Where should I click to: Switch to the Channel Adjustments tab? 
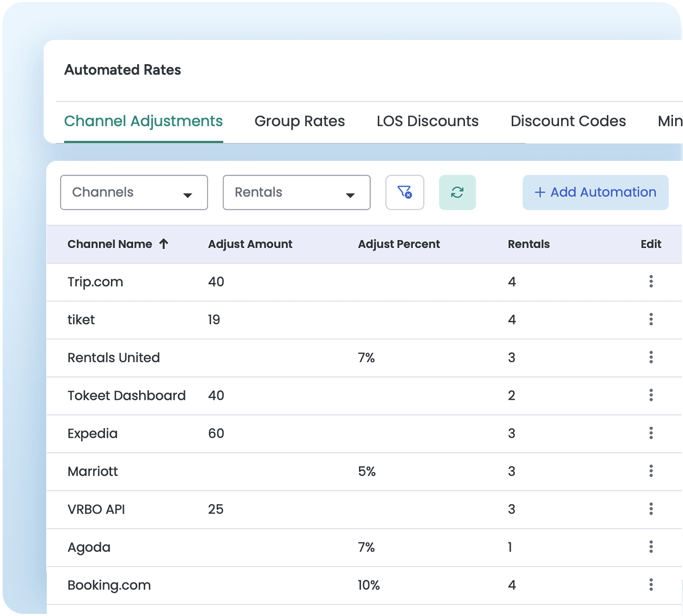click(x=143, y=121)
